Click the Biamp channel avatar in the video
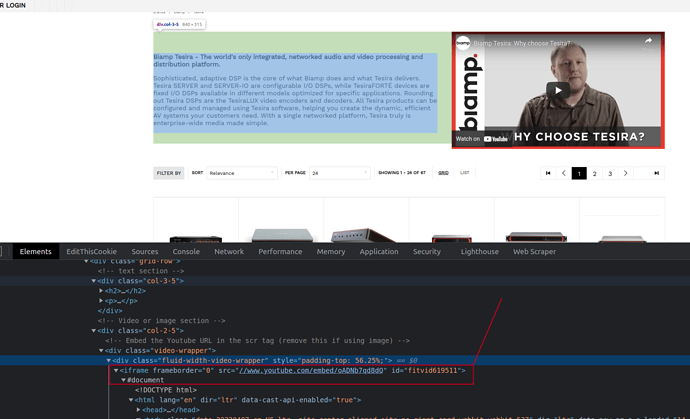The image size is (690, 419). (x=462, y=43)
